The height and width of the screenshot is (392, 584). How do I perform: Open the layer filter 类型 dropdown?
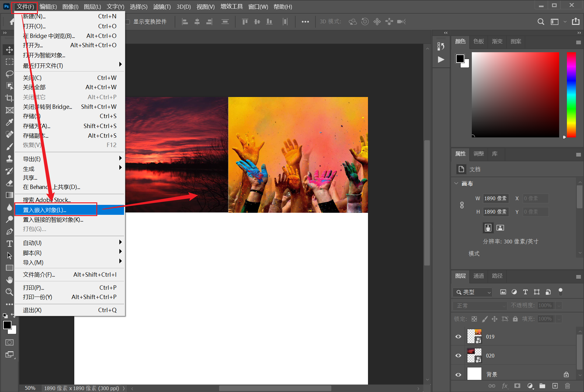tap(473, 292)
